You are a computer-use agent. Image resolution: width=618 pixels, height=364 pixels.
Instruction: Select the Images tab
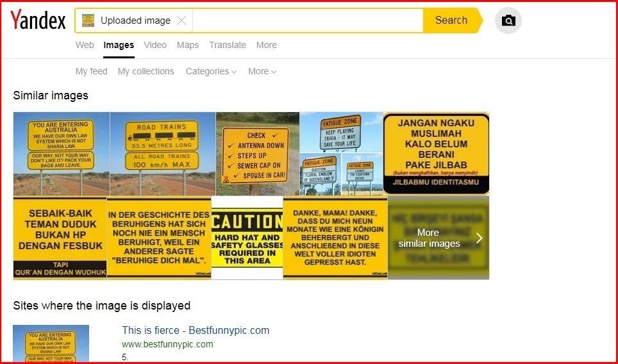(x=119, y=45)
